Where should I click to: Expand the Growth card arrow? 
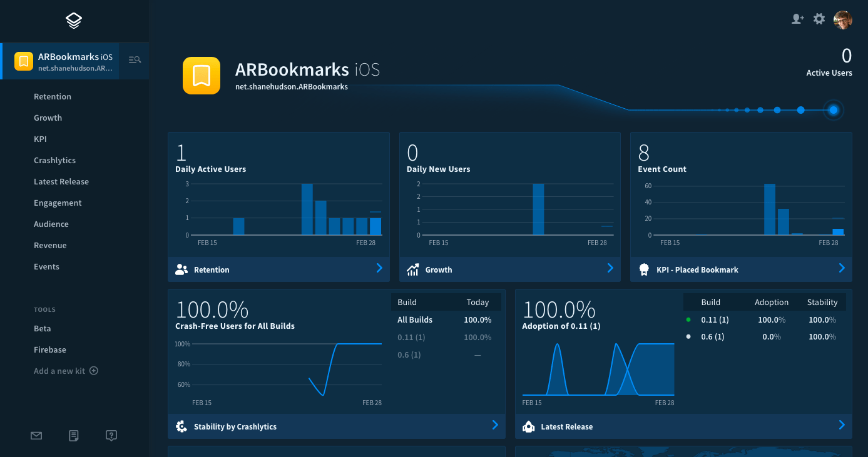tap(610, 268)
